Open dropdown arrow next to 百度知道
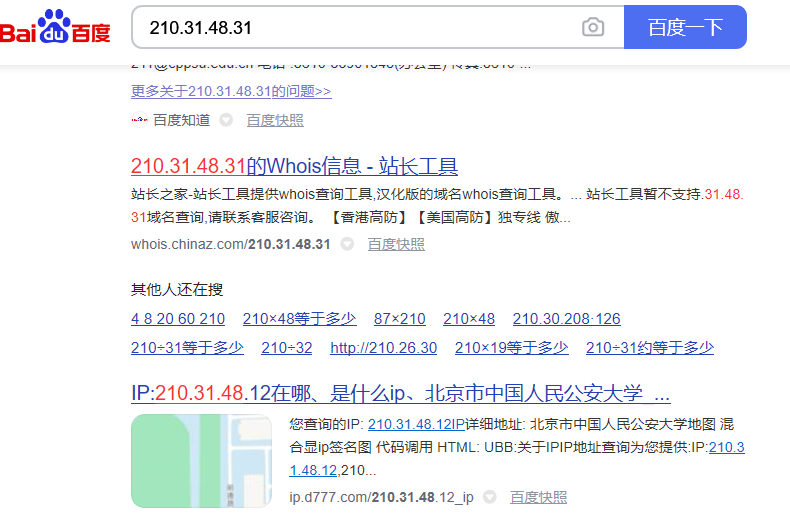790x529 pixels. coord(226,120)
